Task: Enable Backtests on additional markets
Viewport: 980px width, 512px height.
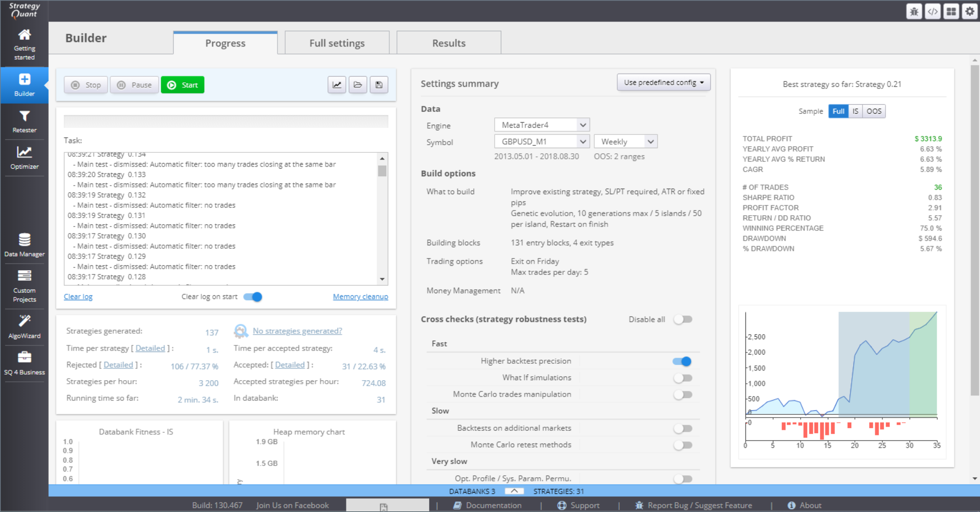Action: point(683,428)
